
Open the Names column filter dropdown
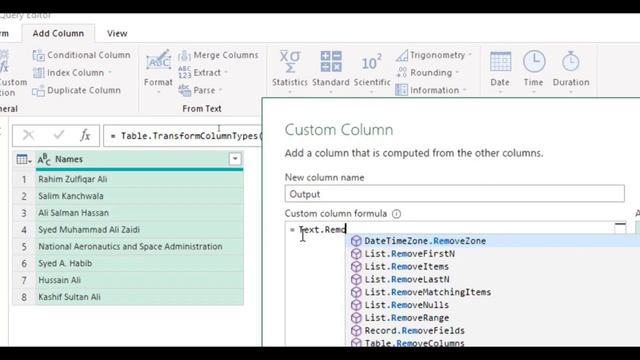click(235, 159)
